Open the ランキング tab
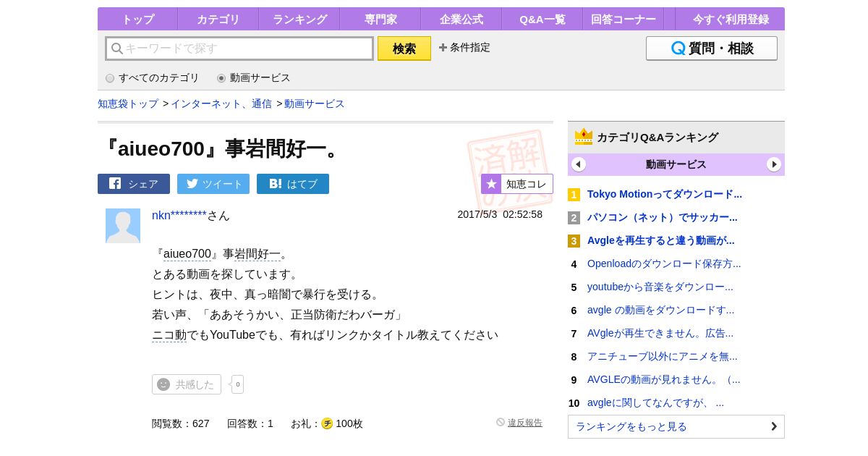Viewport: 868px width, 456px height. (x=299, y=19)
